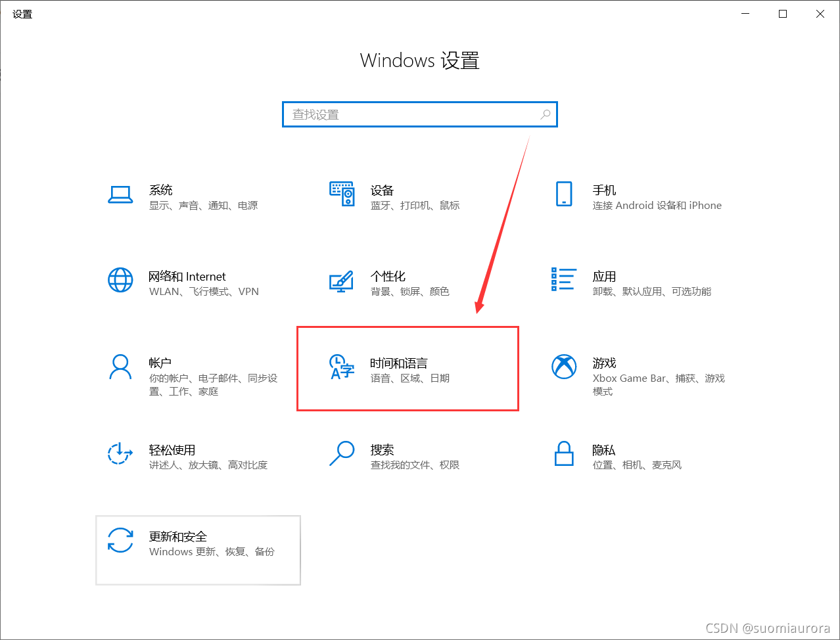Image resolution: width=840 pixels, height=640 pixels.
Task: Open the 游戏 title
Action: click(x=605, y=363)
